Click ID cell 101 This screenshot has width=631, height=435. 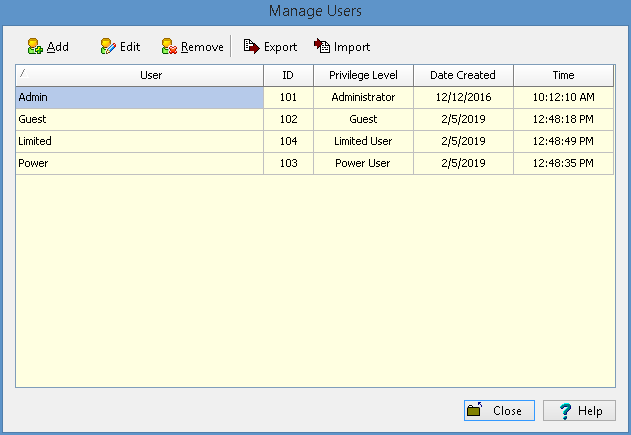(x=288, y=97)
